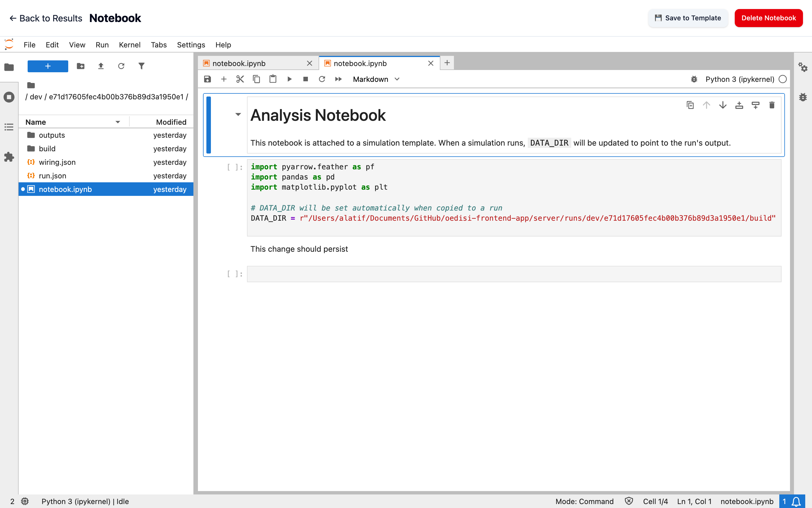Screen dimensions: 812x508
Task: Open the Tabs menu
Action: [x=159, y=45]
